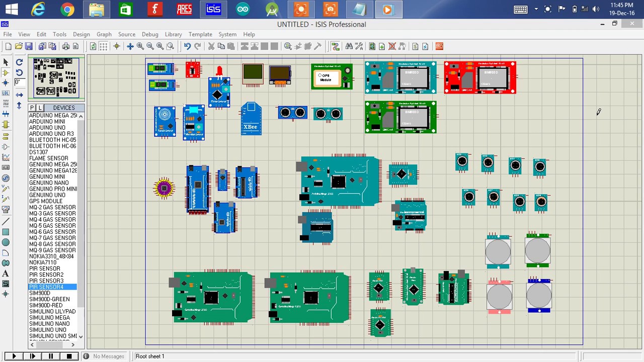Click the Refresh display icon
Viewport: 644px width, 362px height.
tap(93, 46)
